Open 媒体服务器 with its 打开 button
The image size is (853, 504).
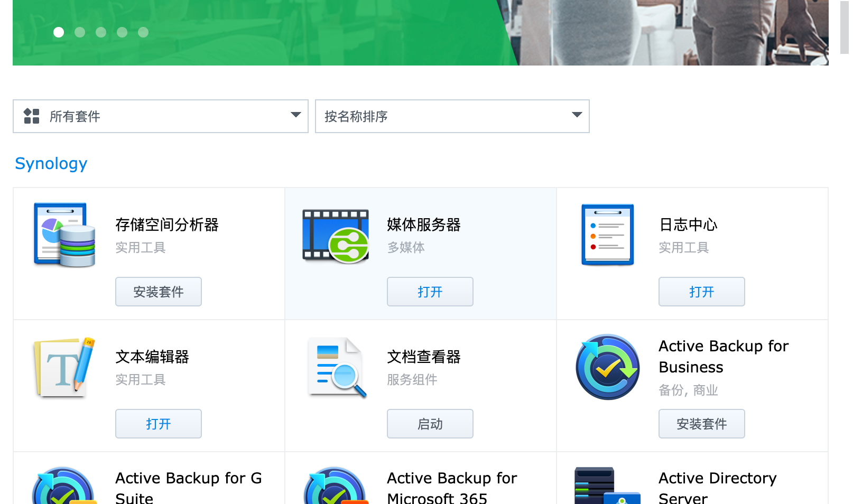430,292
